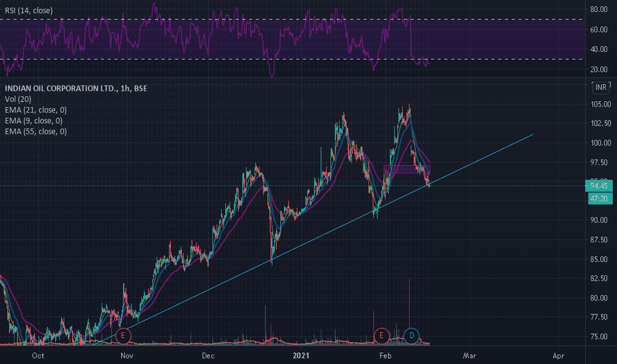Click the 85.00 price axis label
Image resolution: width=617 pixels, height=364 pixels.
coord(600,259)
